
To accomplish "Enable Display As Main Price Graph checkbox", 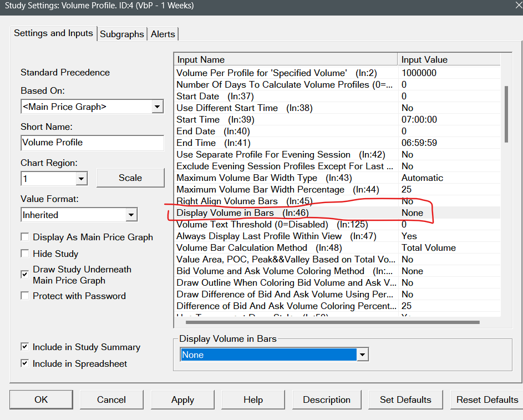I will pos(25,237).
